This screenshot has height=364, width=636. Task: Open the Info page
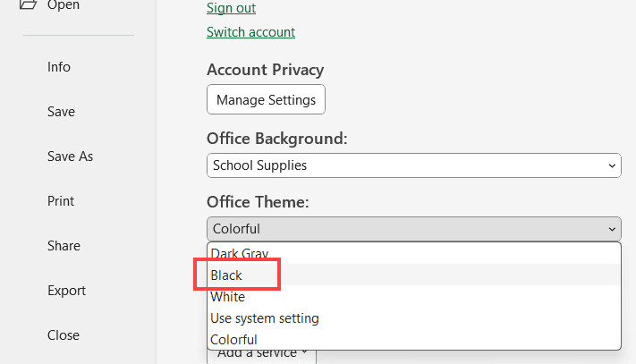pos(59,67)
